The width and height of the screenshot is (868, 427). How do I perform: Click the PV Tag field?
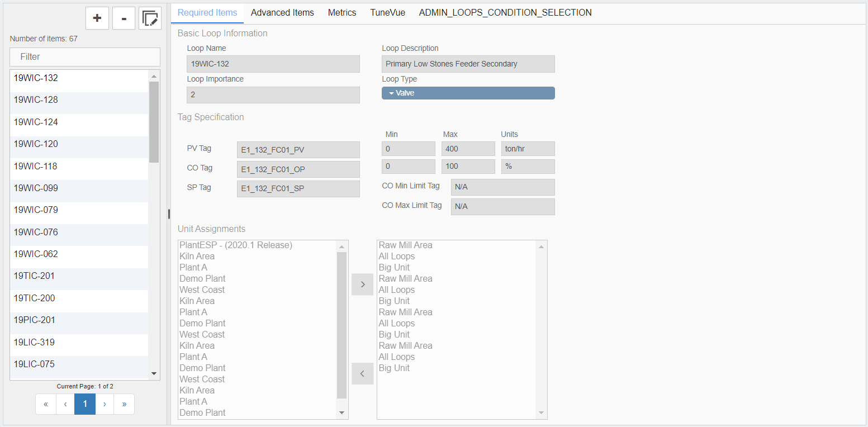point(298,150)
